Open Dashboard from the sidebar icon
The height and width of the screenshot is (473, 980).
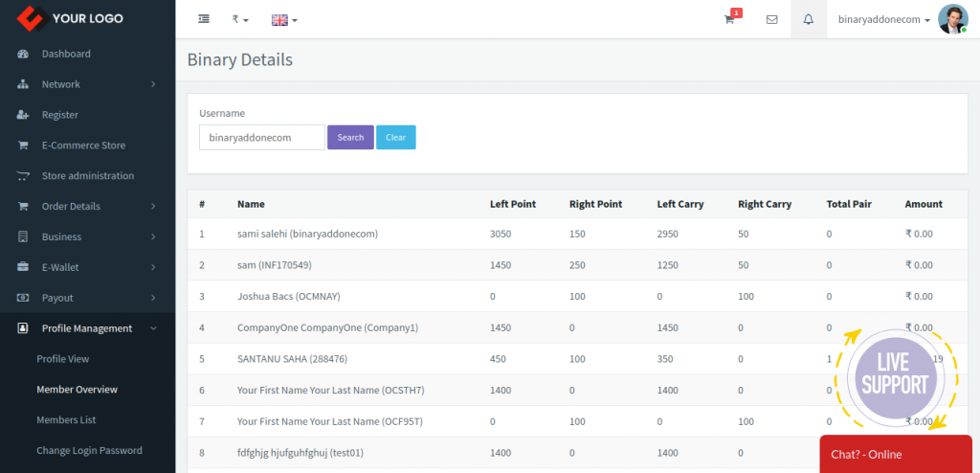click(23, 54)
